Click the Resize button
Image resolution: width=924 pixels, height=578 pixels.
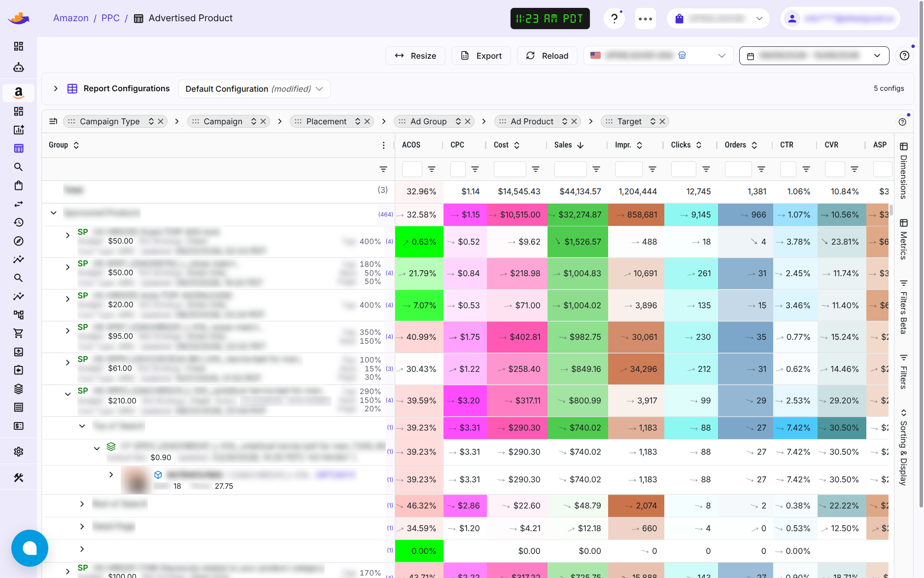click(415, 56)
